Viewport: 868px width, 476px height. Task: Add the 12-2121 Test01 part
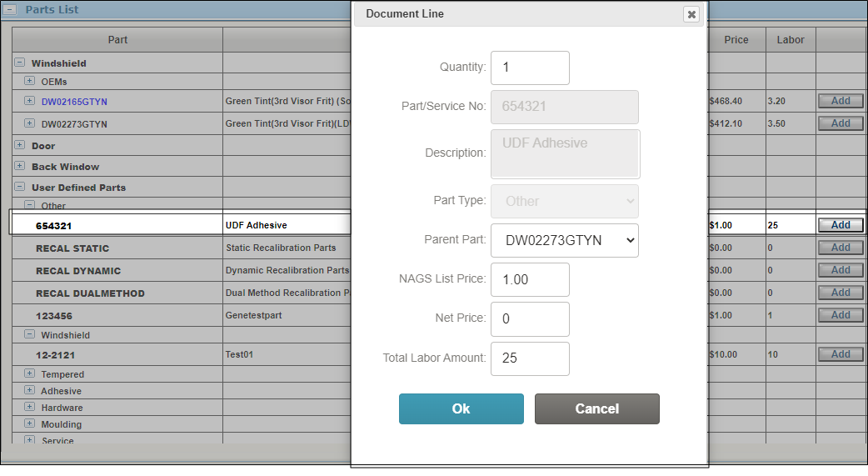(x=841, y=354)
